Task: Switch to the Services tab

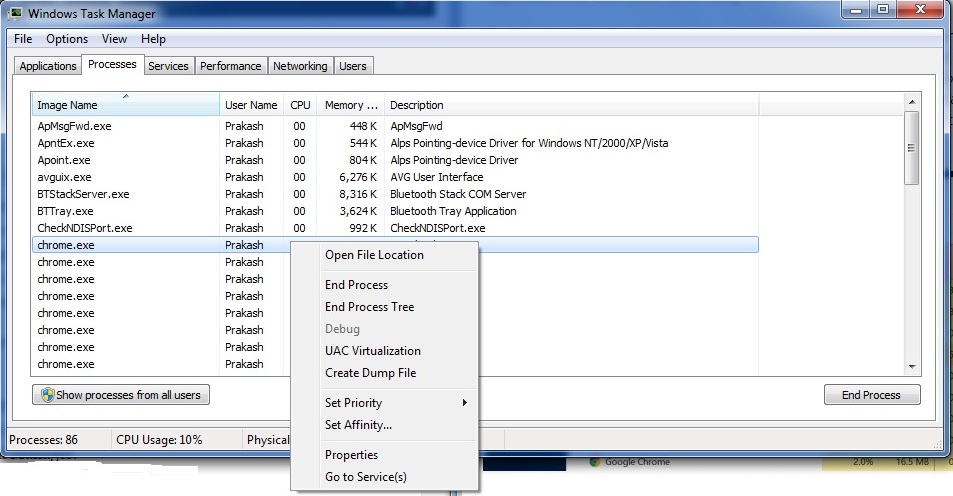Action: 168,66
